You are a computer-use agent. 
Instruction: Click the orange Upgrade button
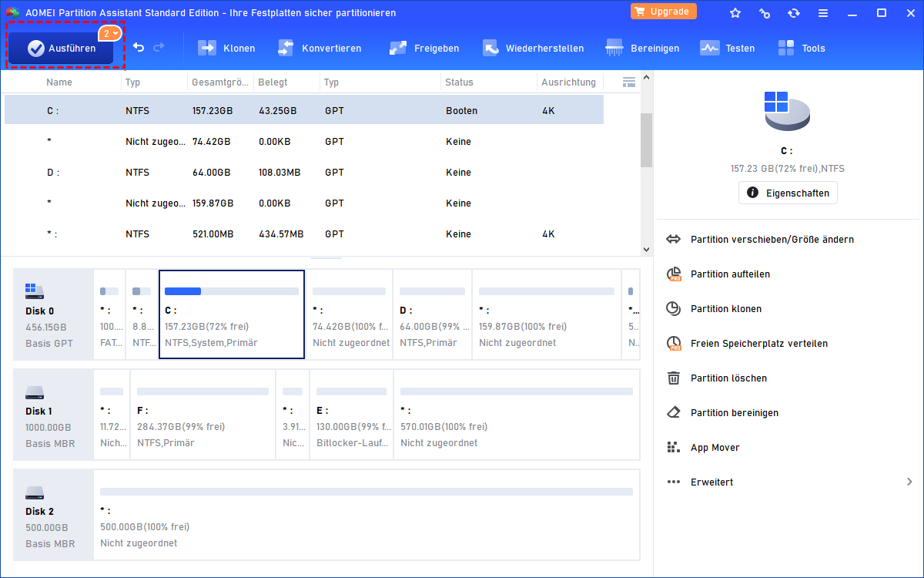click(664, 12)
